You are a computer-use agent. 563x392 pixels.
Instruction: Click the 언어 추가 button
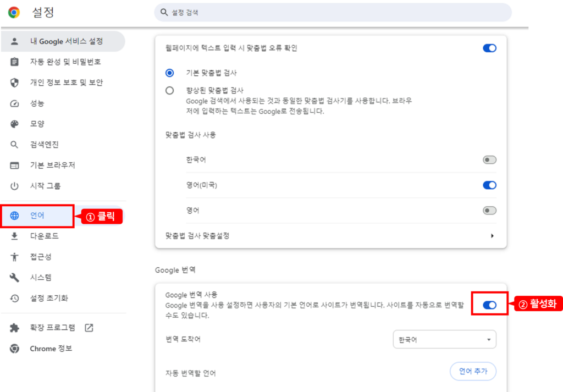pos(473,371)
